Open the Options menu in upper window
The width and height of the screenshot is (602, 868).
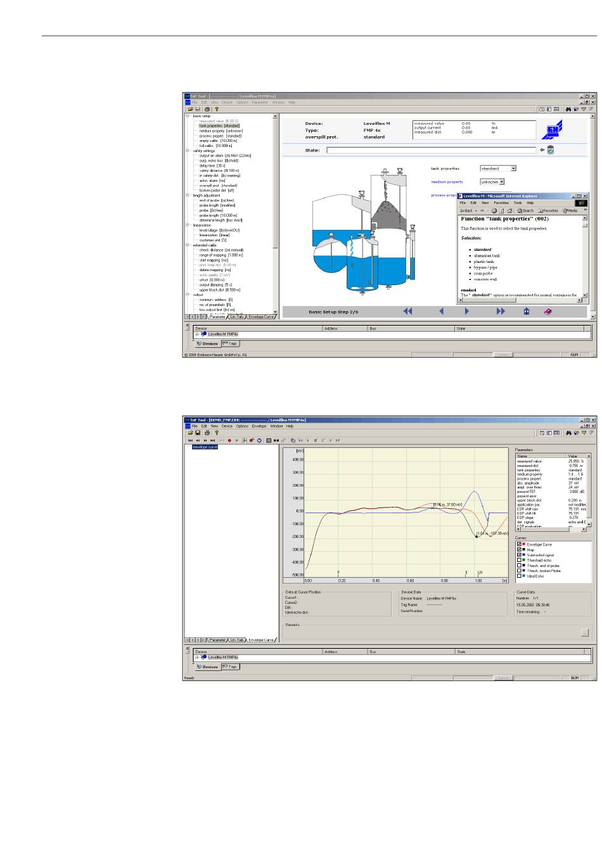[242, 102]
